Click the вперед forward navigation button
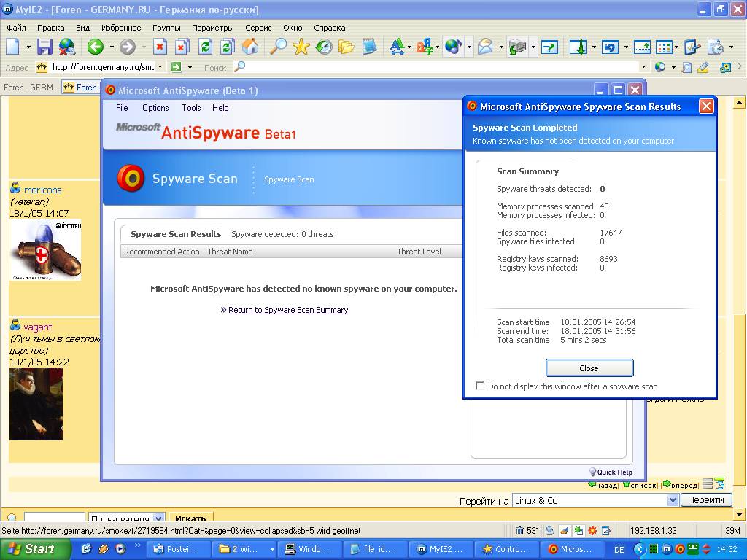The width and height of the screenshot is (747, 560). (680, 485)
